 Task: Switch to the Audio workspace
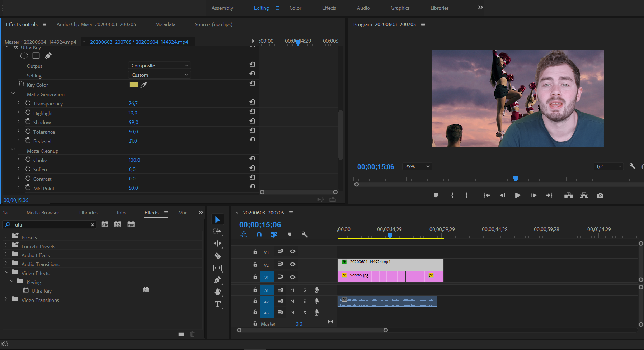(363, 8)
